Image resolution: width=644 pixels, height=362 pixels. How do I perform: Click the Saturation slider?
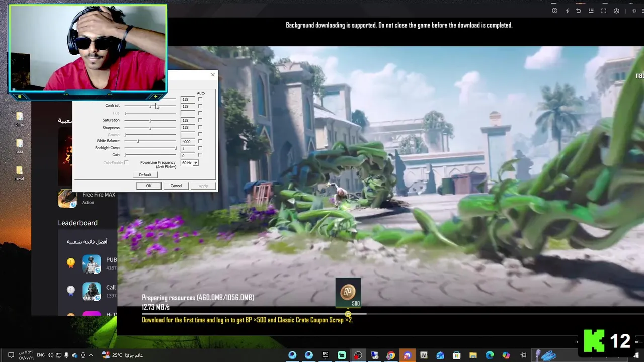[x=150, y=120]
